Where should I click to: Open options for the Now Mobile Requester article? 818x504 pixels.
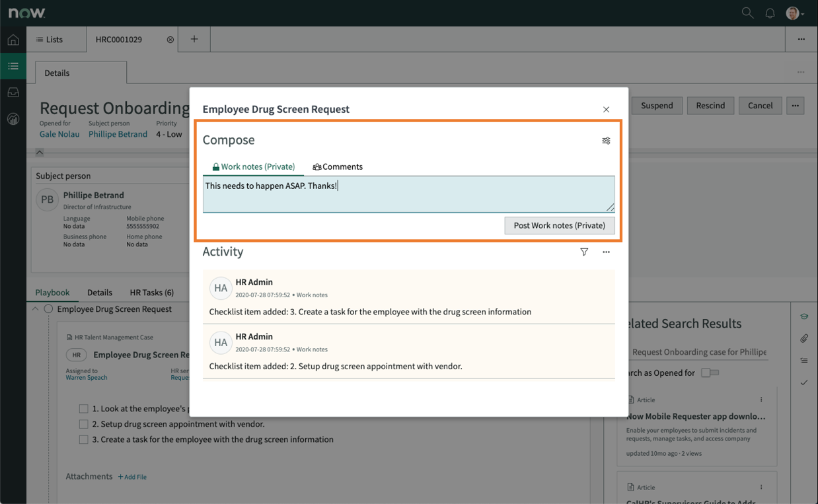click(761, 400)
